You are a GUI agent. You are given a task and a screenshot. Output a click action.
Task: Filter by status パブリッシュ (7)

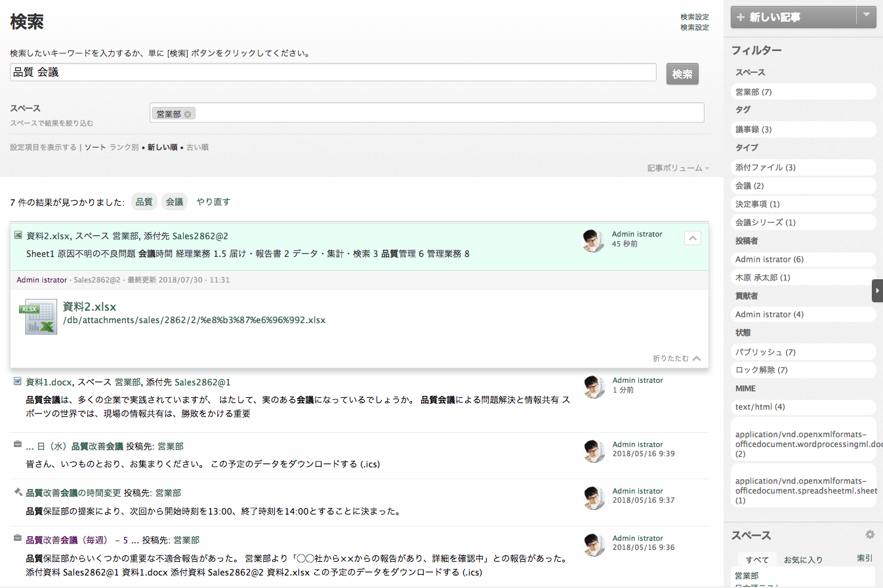[804, 352]
